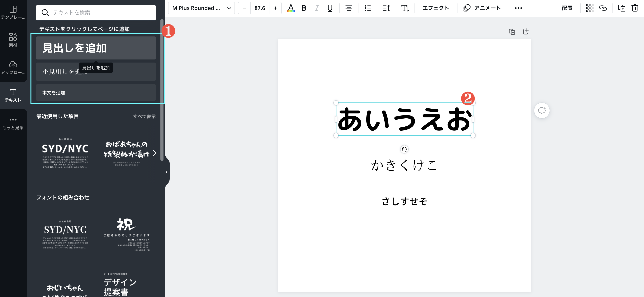Toggle bold formatting

pos(304,8)
